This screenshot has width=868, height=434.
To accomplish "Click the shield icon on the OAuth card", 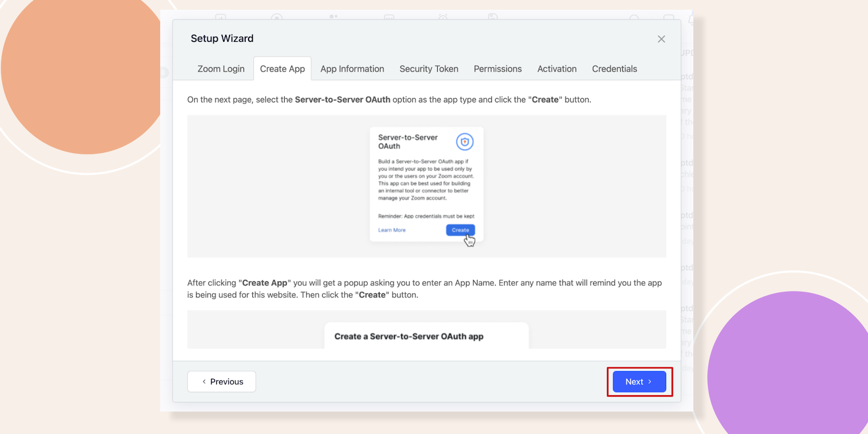I will coord(465,142).
